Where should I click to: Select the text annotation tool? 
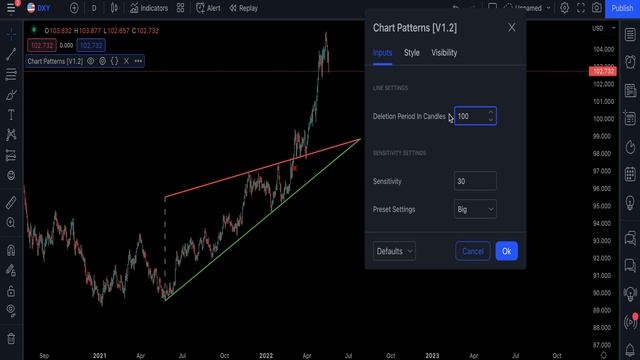tap(11, 115)
